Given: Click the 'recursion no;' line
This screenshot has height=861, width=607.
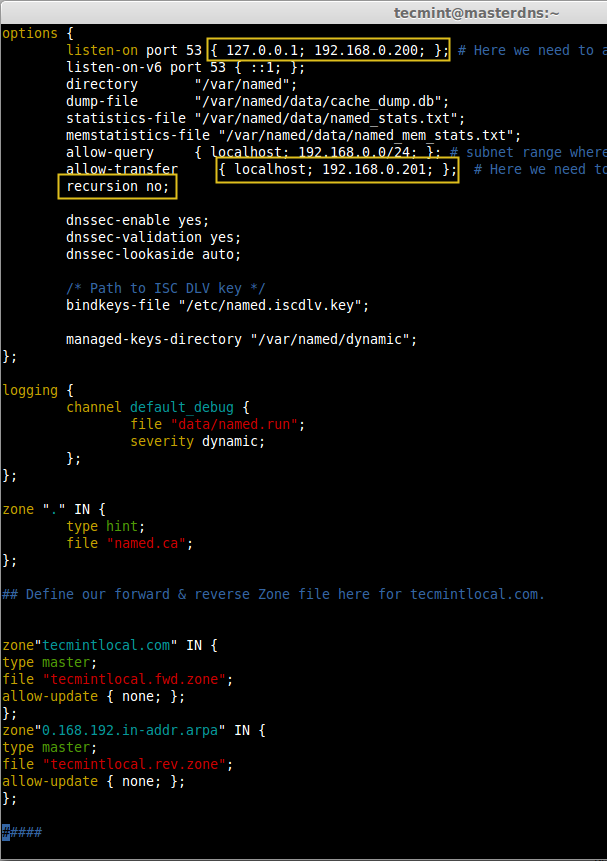Looking at the screenshot, I should point(118,187).
